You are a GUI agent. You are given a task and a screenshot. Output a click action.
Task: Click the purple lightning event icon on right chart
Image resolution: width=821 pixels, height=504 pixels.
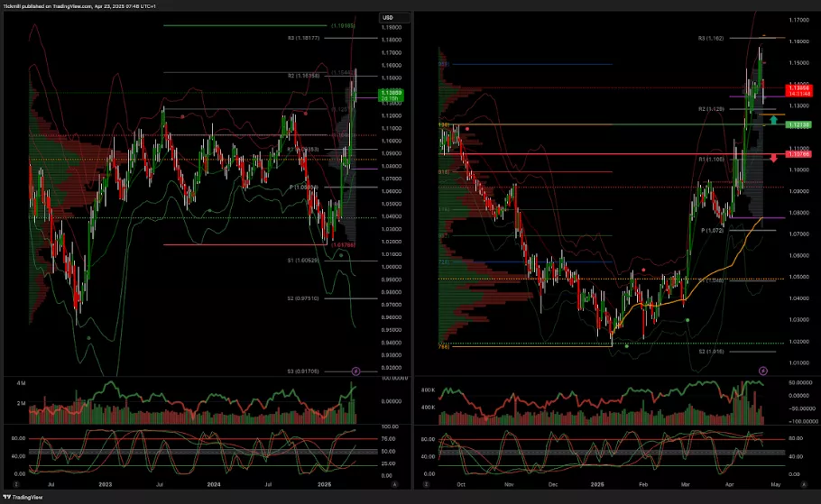763,370
